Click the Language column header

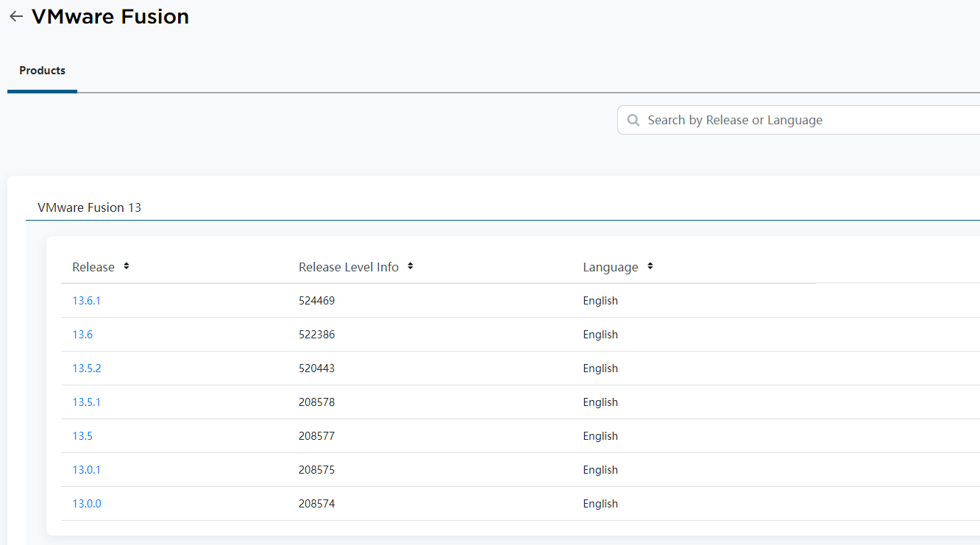tap(611, 267)
